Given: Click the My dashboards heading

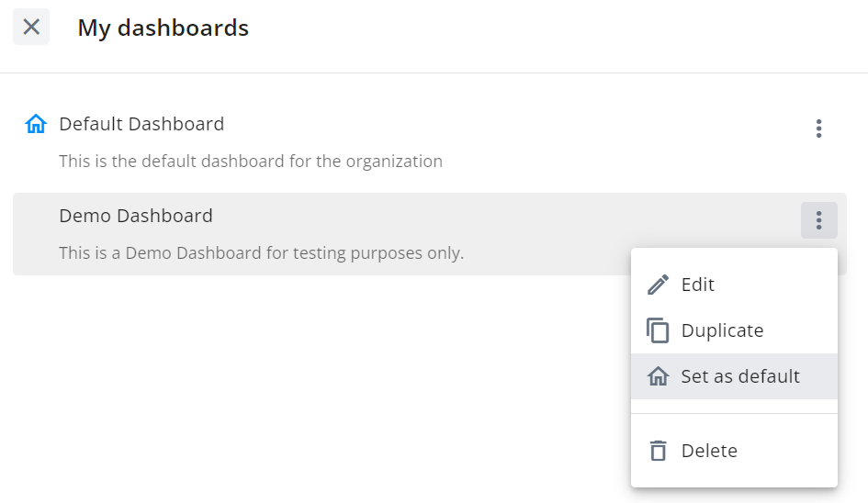Looking at the screenshot, I should pyautogui.click(x=163, y=28).
